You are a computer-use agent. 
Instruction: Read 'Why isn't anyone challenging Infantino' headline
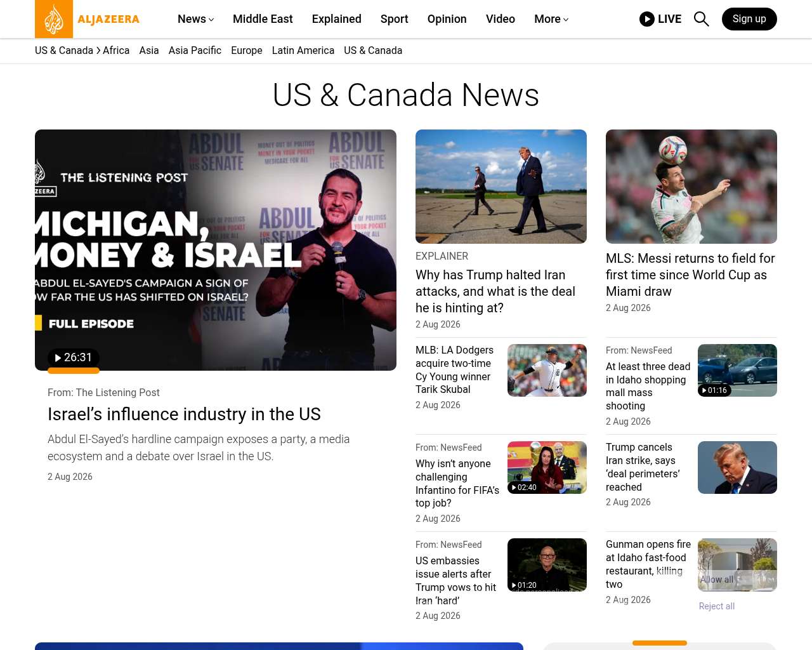pyautogui.click(x=457, y=483)
